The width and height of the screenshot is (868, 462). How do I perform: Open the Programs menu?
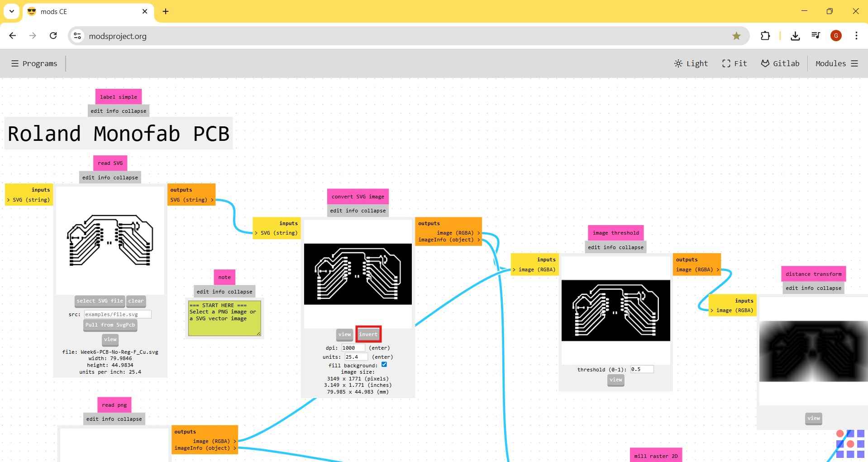(34, 63)
